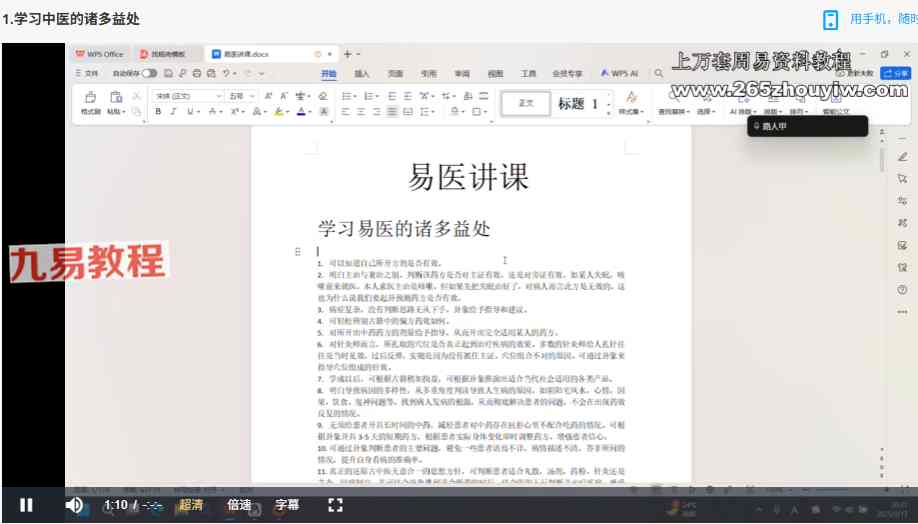The image size is (918, 524).
Task: Open the font name dropdown 宋体
Action: [x=188, y=96]
